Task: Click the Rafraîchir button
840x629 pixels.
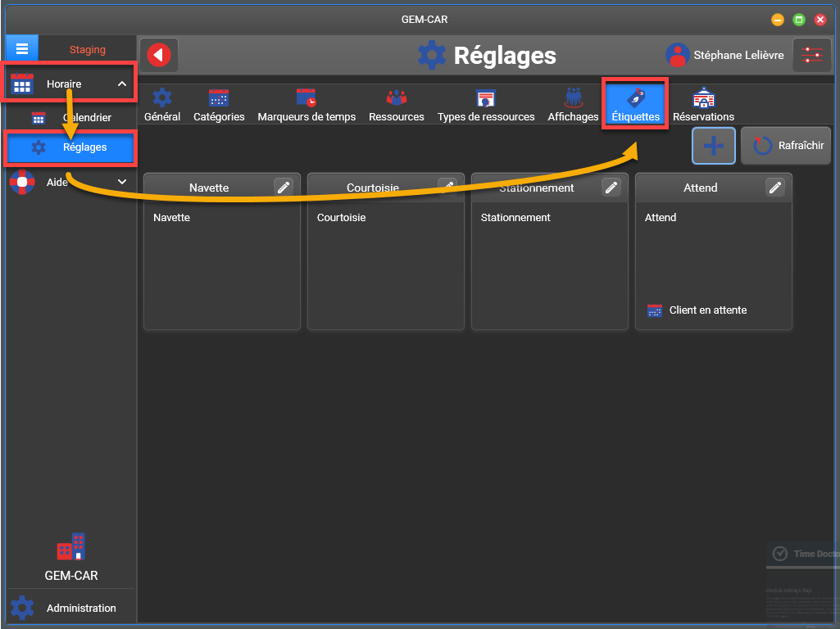Action: click(x=786, y=146)
